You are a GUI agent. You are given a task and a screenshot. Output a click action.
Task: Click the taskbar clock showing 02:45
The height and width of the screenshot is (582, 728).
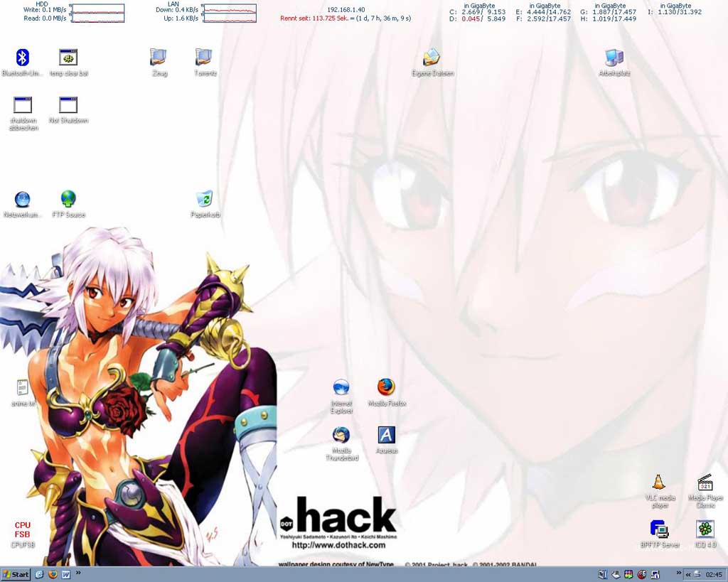[x=714, y=575]
